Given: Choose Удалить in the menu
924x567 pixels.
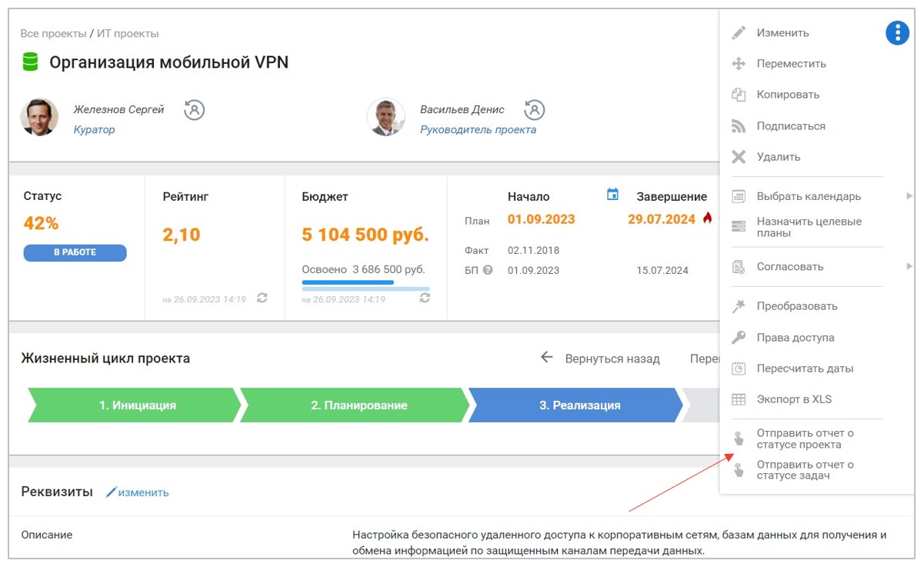Looking at the screenshot, I should coord(778,157).
